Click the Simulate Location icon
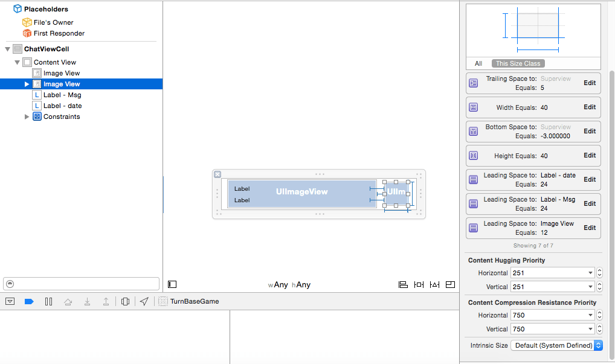Viewport: 615px width, 364px height. pos(144,301)
